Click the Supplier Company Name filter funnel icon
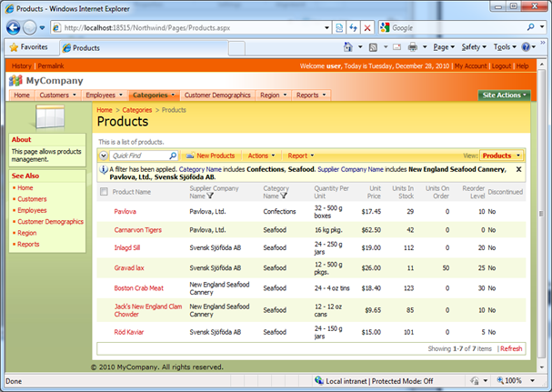Image resolution: width=552 pixels, height=392 pixels. (211, 196)
